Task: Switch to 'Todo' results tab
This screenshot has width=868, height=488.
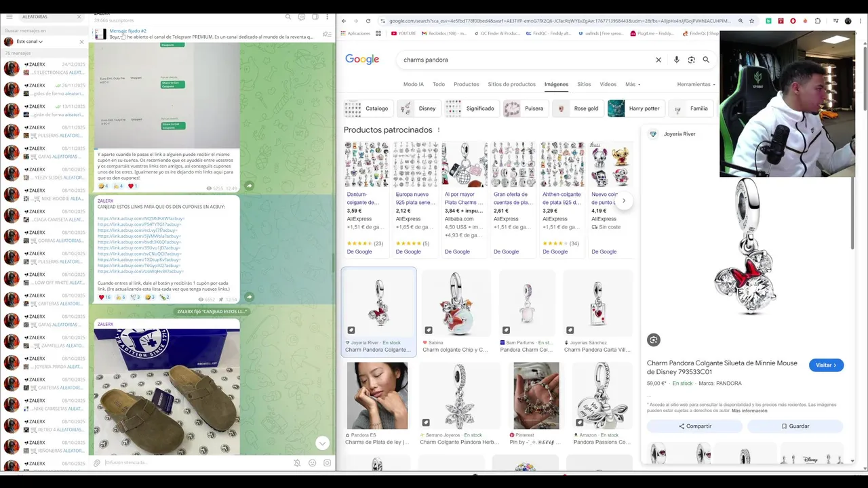Action: click(x=439, y=84)
